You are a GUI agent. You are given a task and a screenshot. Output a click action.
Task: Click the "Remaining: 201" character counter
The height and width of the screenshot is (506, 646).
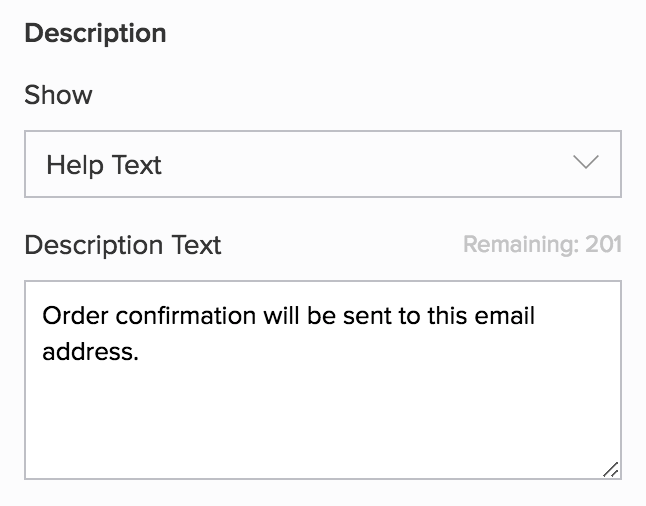pos(542,245)
